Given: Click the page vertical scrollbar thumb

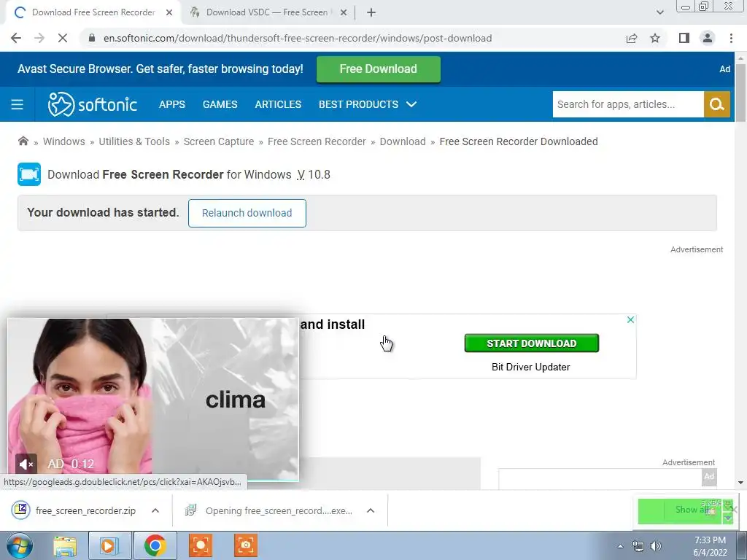Looking at the screenshot, I should (740, 93).
